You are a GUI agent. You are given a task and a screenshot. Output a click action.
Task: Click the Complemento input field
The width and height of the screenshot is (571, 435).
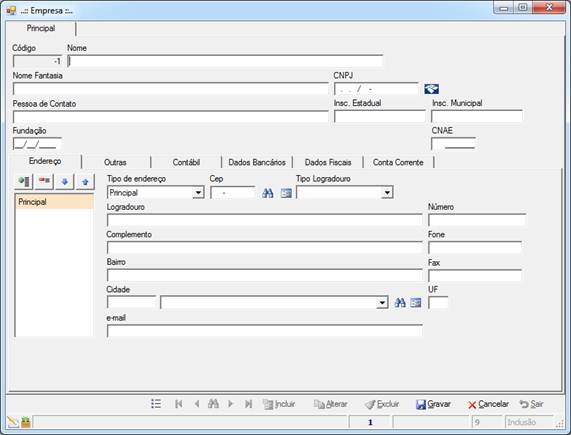coord(264,248)
